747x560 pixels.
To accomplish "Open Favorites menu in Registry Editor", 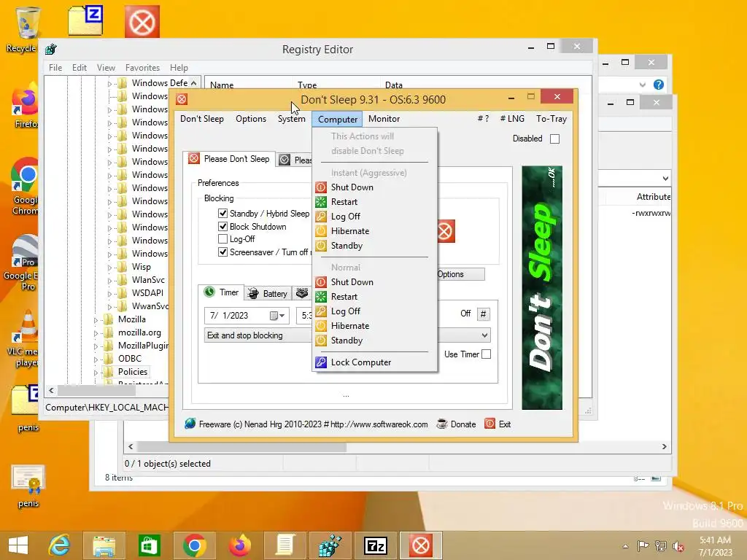I will coord(142,68).
